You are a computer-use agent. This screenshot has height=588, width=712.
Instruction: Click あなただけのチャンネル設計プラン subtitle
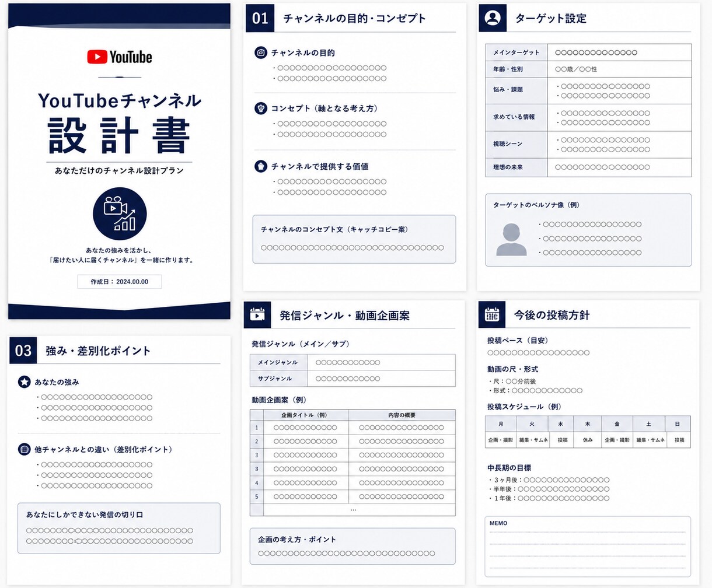[119, 170]
